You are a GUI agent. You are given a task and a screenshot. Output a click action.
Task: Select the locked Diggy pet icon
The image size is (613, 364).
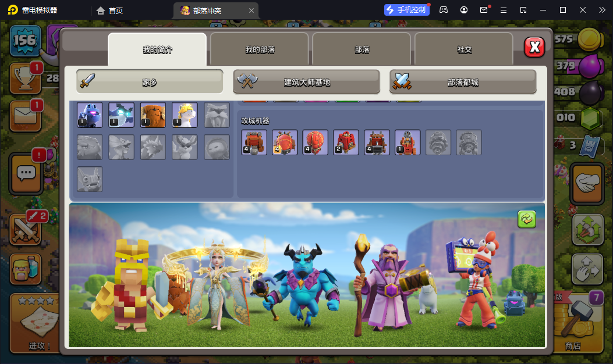pos(90,147)
